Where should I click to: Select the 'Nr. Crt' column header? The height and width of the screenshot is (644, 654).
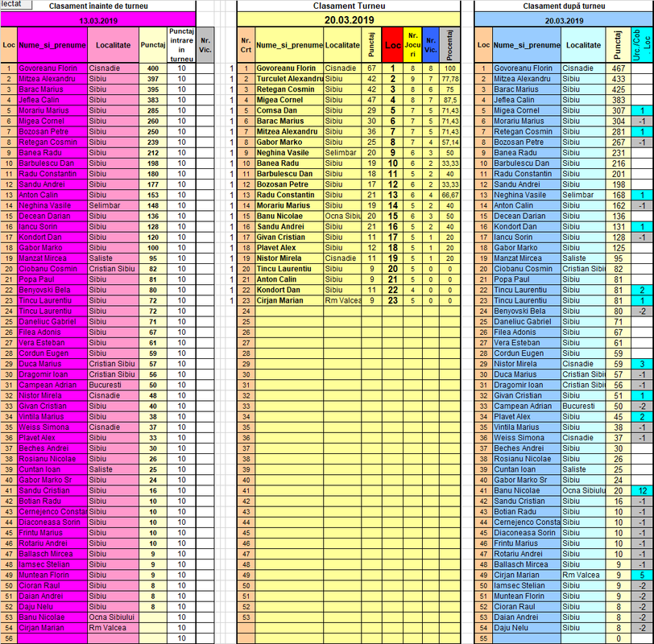[x=246, y=45]
